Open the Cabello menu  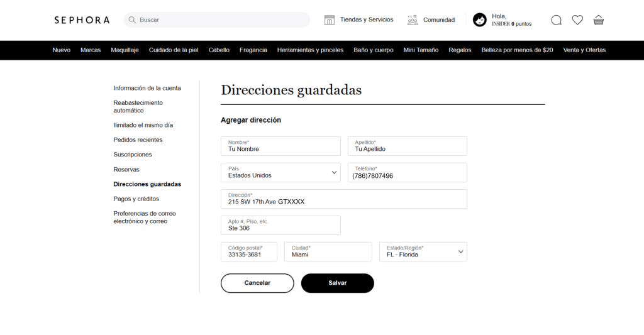[219, 50]
